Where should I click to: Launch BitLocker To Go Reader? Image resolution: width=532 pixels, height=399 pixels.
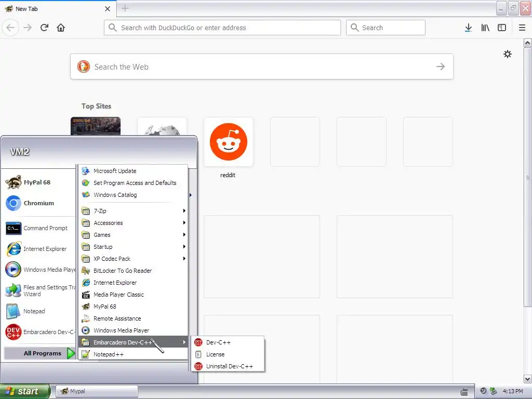(134, 270)
